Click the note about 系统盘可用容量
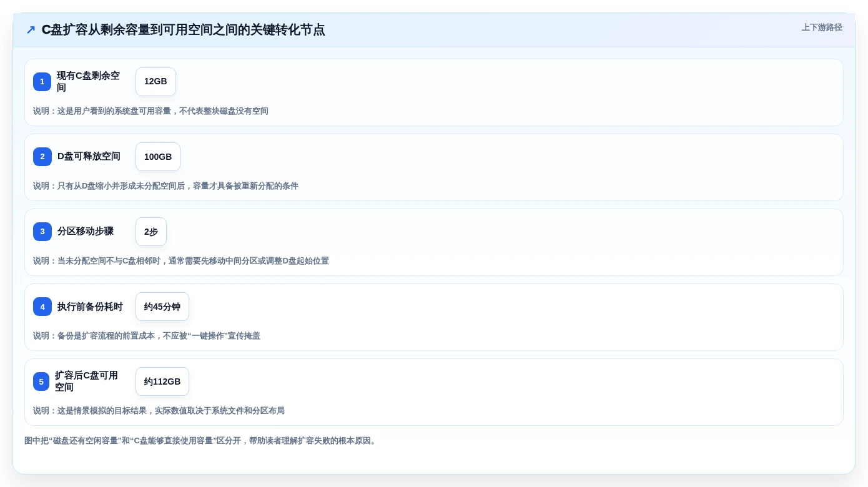868x487 pixels. click(150, 111)
